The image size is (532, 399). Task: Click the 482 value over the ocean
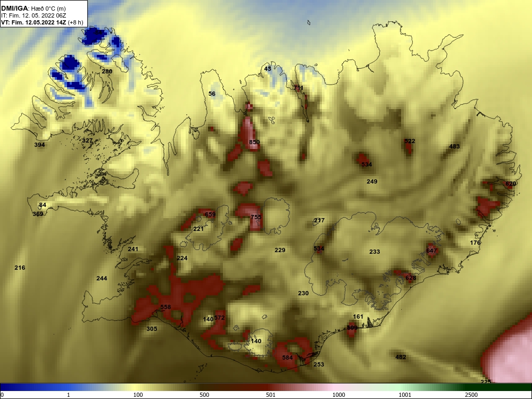point(401,358)
